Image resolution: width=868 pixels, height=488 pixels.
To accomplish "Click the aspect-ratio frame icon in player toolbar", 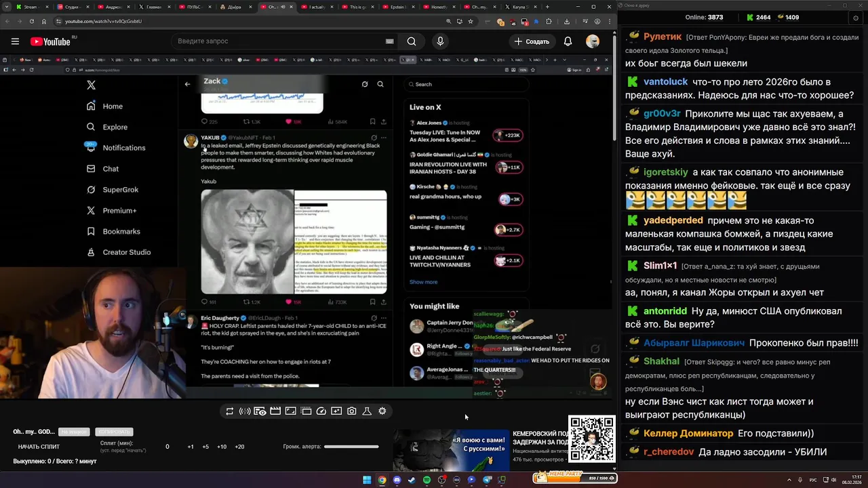I will click(290, 411).
